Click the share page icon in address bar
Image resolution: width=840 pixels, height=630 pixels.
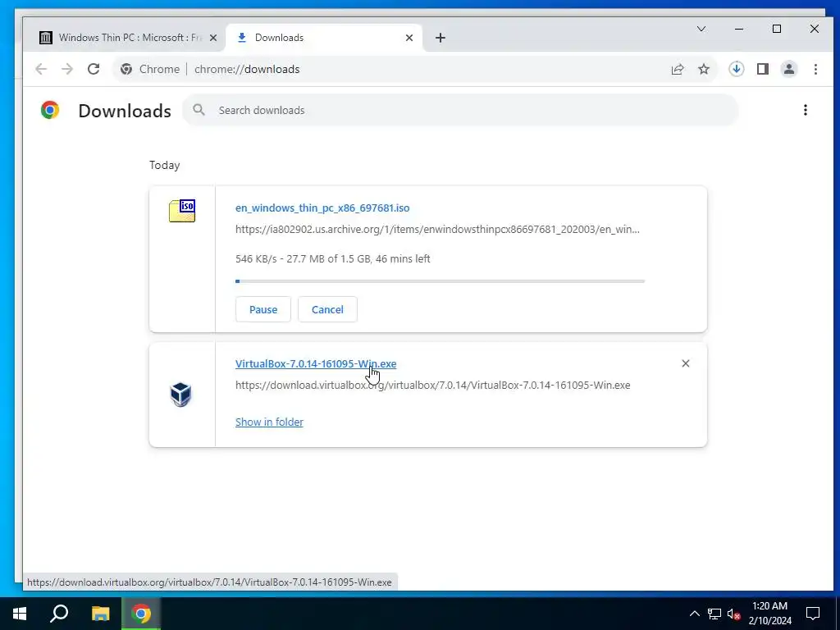677,69
